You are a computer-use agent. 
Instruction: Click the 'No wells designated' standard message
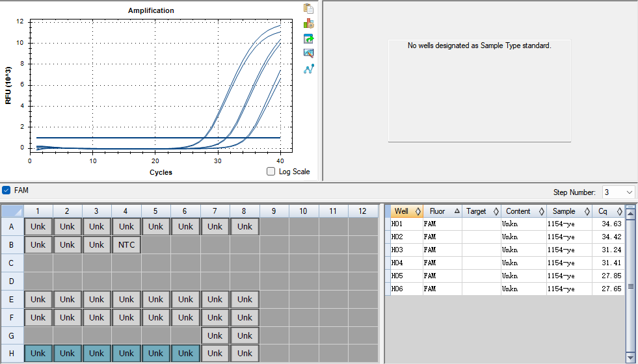click(x=479, y=45)
